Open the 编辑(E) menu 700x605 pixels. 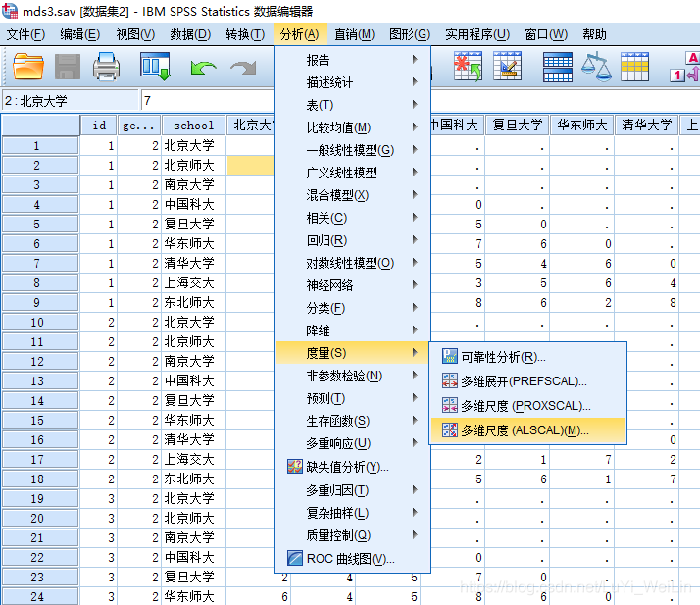[80, 34]
